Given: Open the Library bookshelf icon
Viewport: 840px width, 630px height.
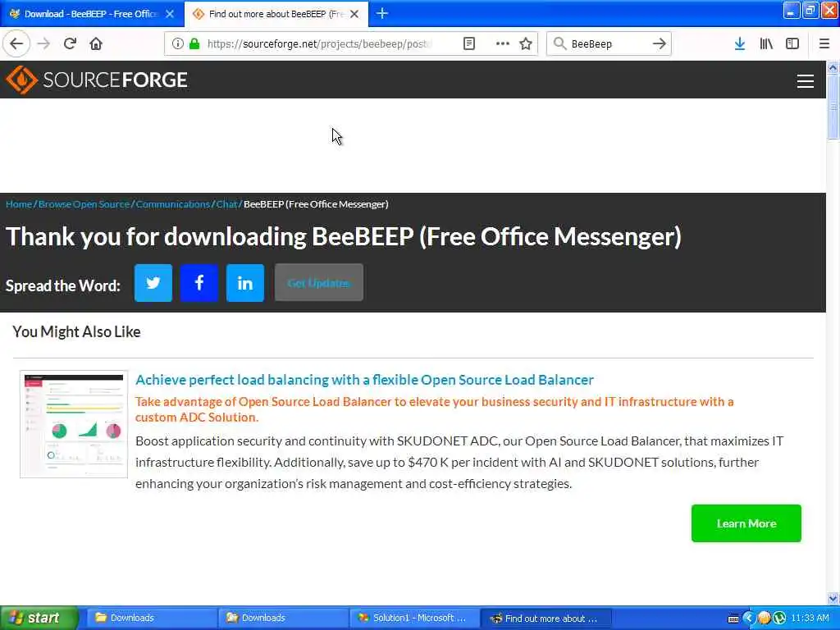Looking at the screenshot, I should click(766, 43).
